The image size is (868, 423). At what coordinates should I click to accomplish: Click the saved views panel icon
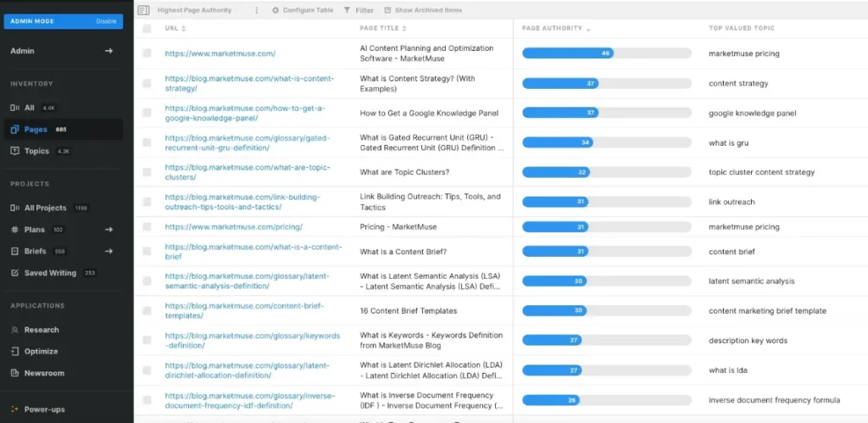[144, 10]
